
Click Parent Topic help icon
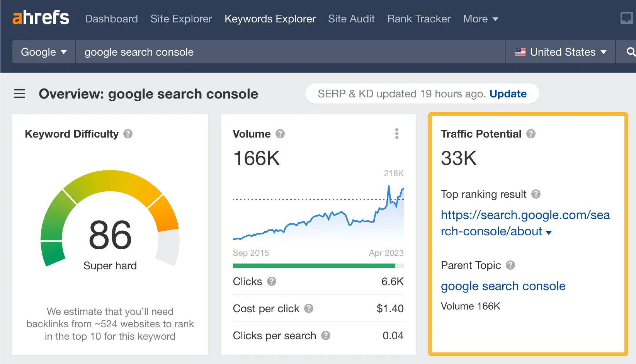[x=510, y=265]
